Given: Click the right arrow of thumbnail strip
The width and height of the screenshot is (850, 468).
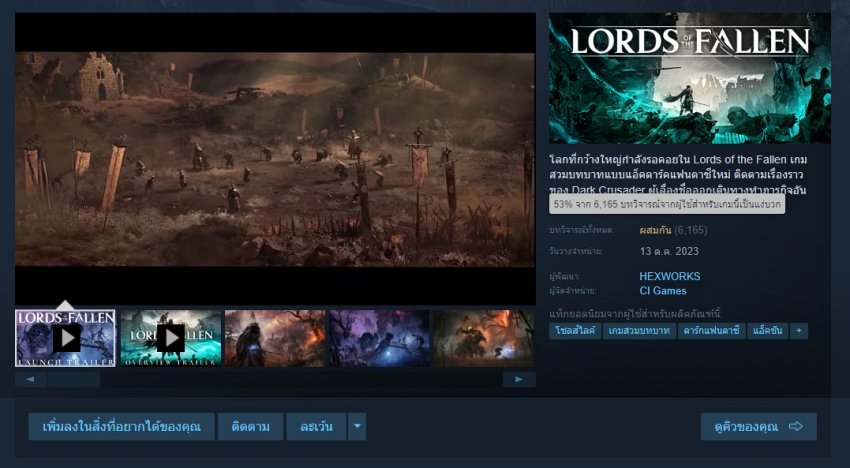Looking at the screenshot, I should 519,380.
